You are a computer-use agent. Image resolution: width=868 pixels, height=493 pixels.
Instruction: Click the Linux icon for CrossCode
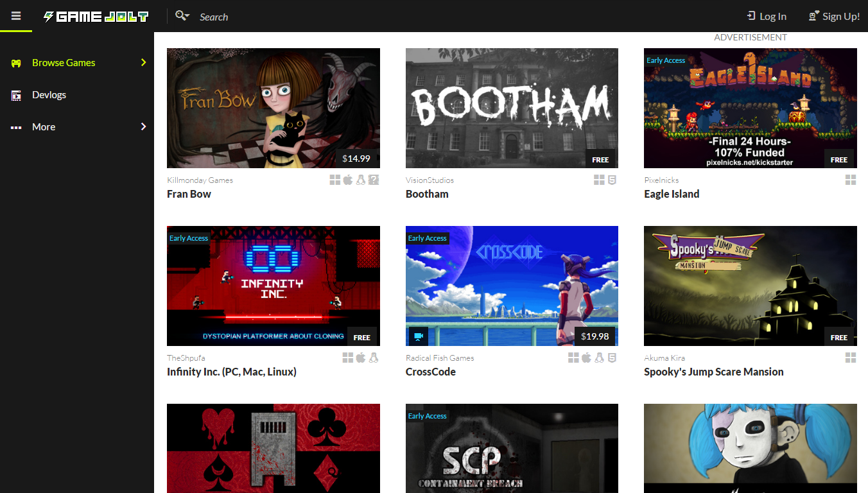599,358
